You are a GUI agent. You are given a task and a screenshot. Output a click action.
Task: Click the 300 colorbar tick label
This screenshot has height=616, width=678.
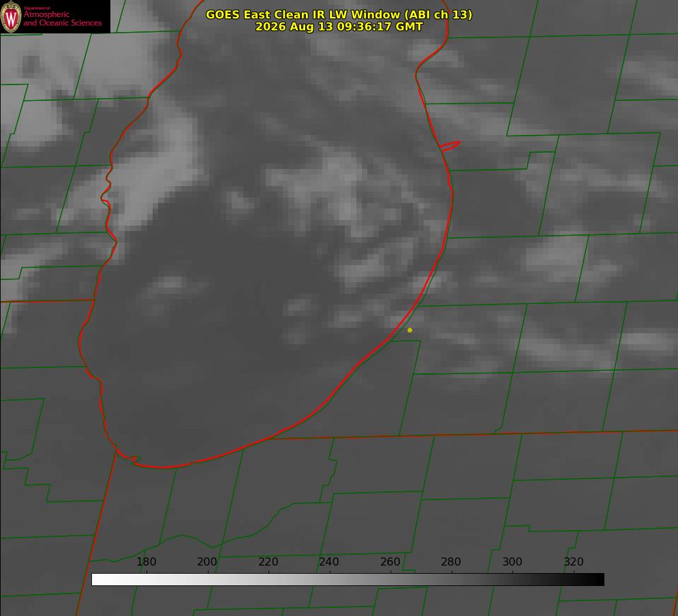click(x=512, y=561)
